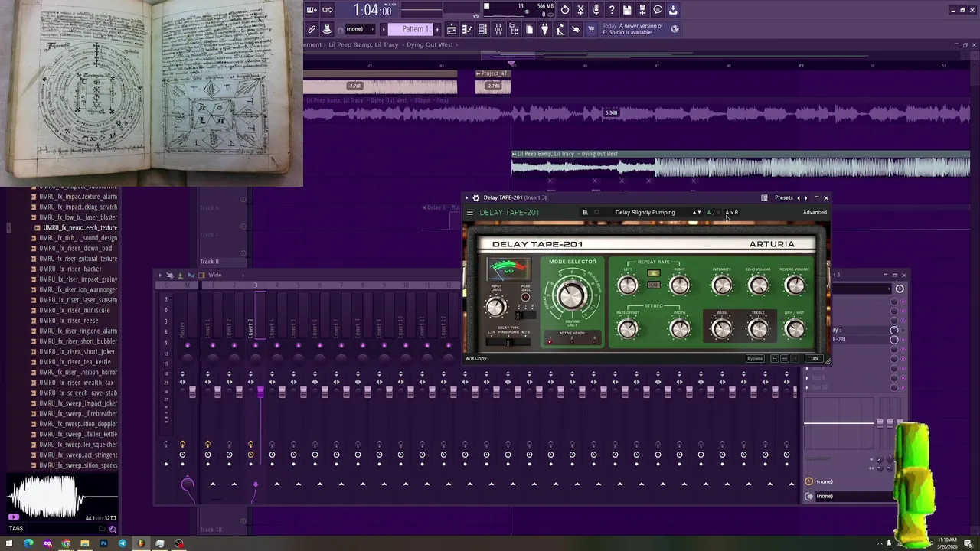Select preset slot A in the A/B compare
Image resolution: width=980 pixels, height=551 pixels.
coord(709,212)
